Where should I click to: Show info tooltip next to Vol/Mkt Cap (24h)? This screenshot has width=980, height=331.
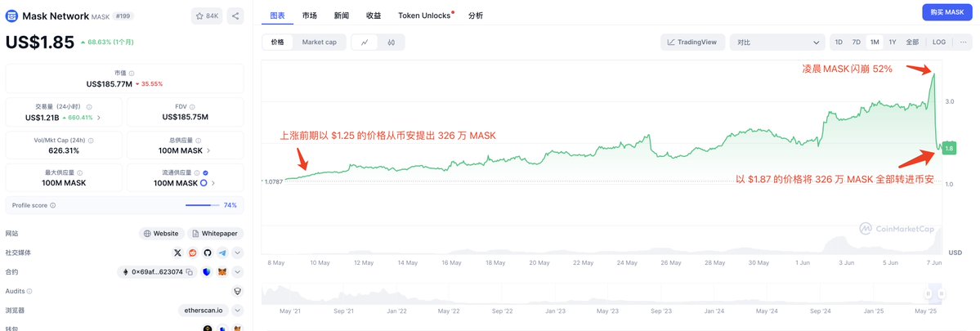92,140
